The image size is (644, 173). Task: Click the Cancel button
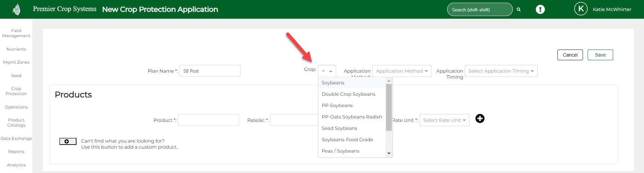(570, 55)
